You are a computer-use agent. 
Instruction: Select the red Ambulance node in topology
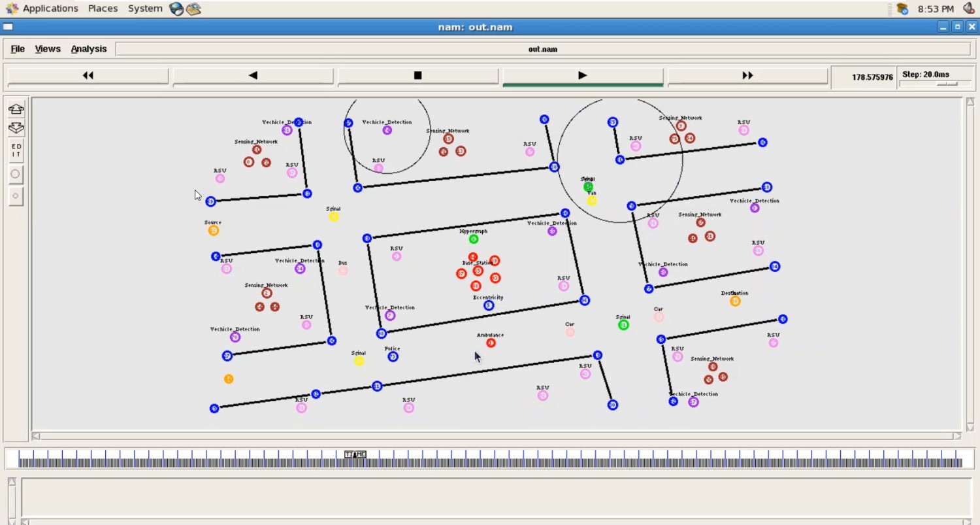pyautogui.click(x=491, y=342)
